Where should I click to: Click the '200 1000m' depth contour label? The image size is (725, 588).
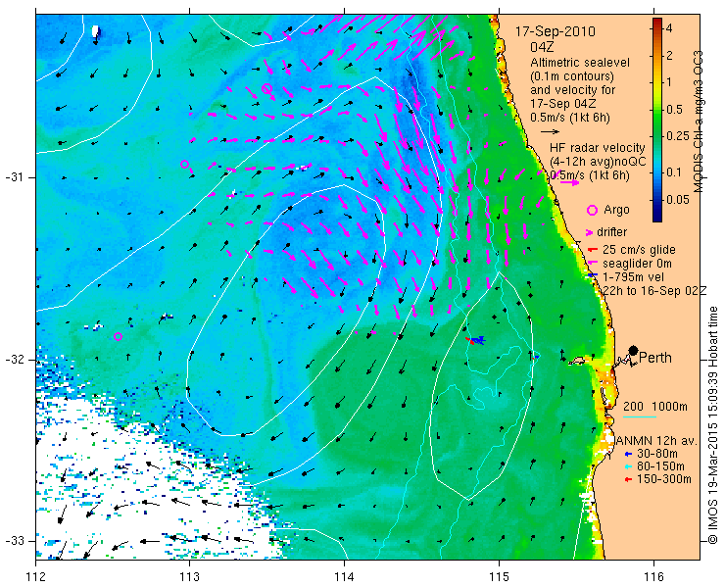(x=655, y=407)
